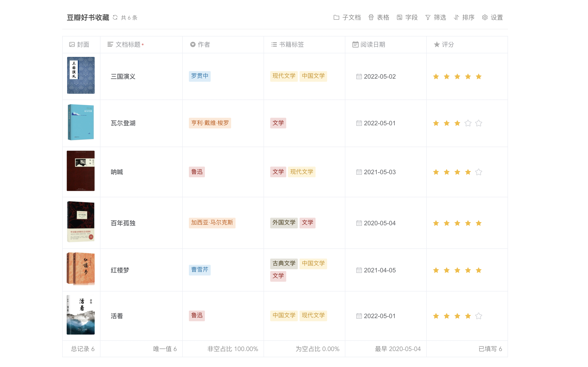Open 书籍标签 column header menu
The image size is (588, 367).
[x=291, y=44]
